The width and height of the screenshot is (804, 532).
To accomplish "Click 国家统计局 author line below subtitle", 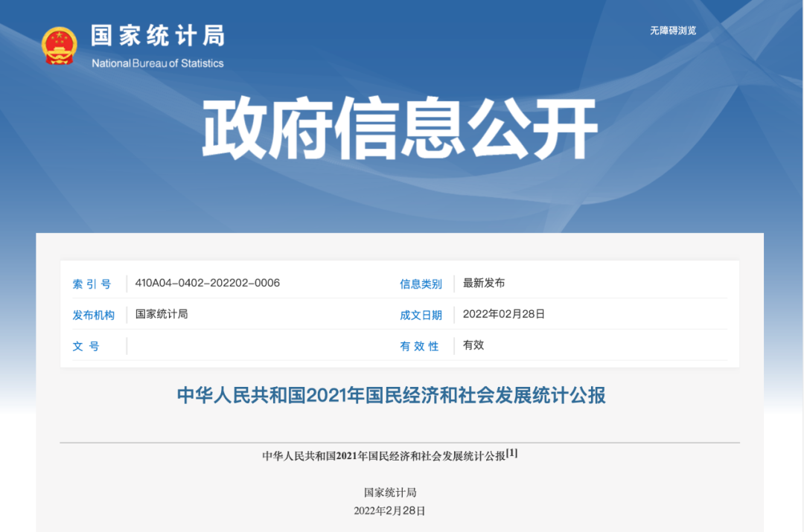I will (x=389, y=493).
